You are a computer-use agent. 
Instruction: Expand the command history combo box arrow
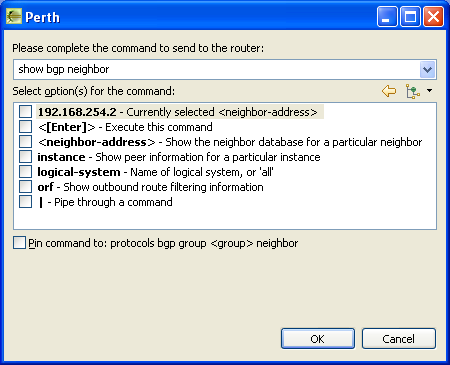point(427,70)
